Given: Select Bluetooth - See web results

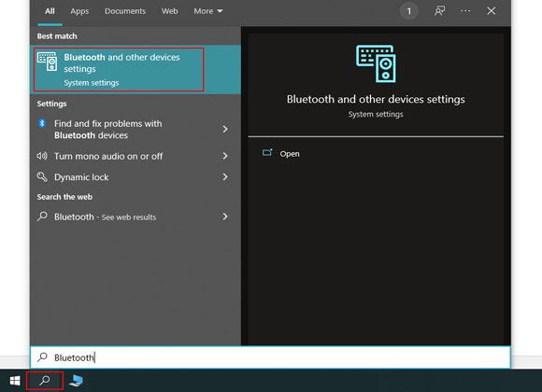Looking at the screenshot, I should [x=135, y=217].
